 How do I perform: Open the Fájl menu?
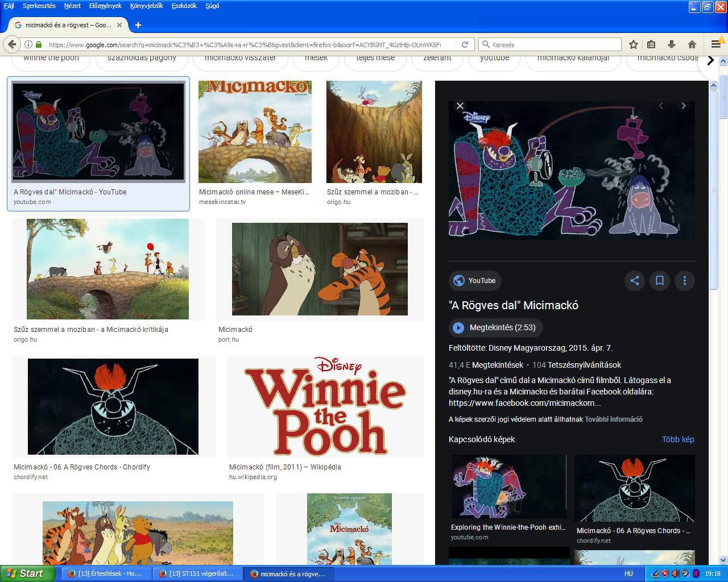click(9, 6)
